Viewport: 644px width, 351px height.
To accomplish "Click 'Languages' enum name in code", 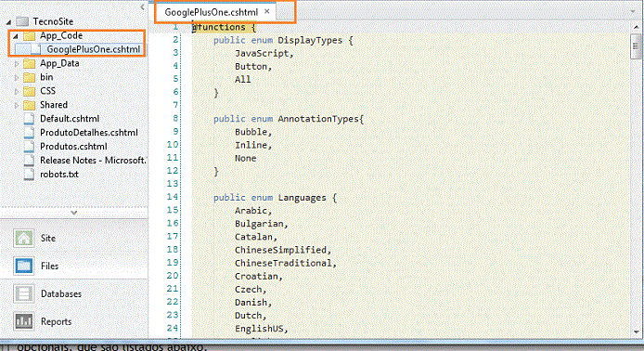I will click(302, 198).
